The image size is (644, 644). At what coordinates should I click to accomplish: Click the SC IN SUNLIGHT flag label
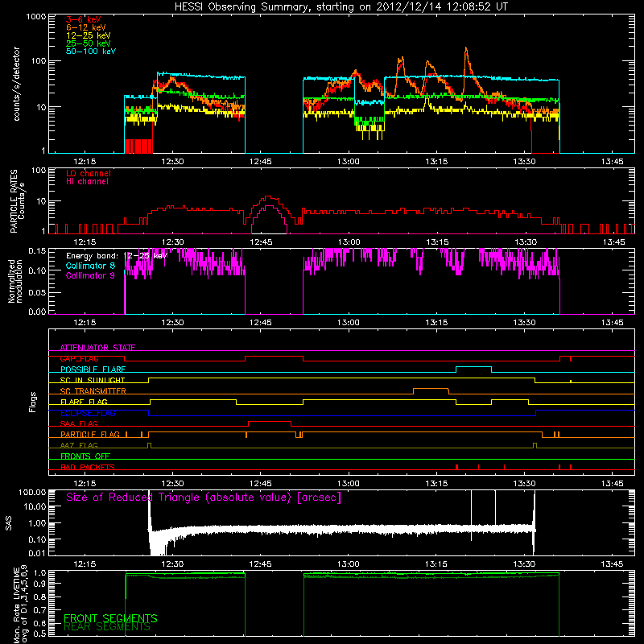93,380
